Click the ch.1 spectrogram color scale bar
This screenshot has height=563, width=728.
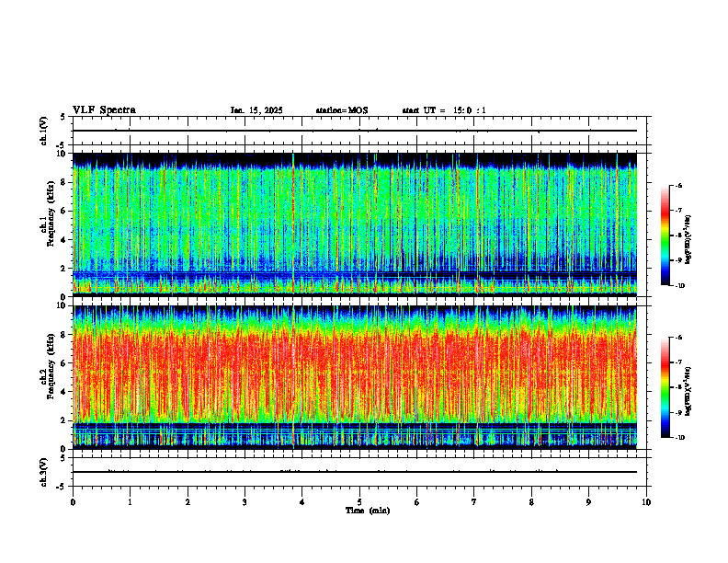coord(665,236)
